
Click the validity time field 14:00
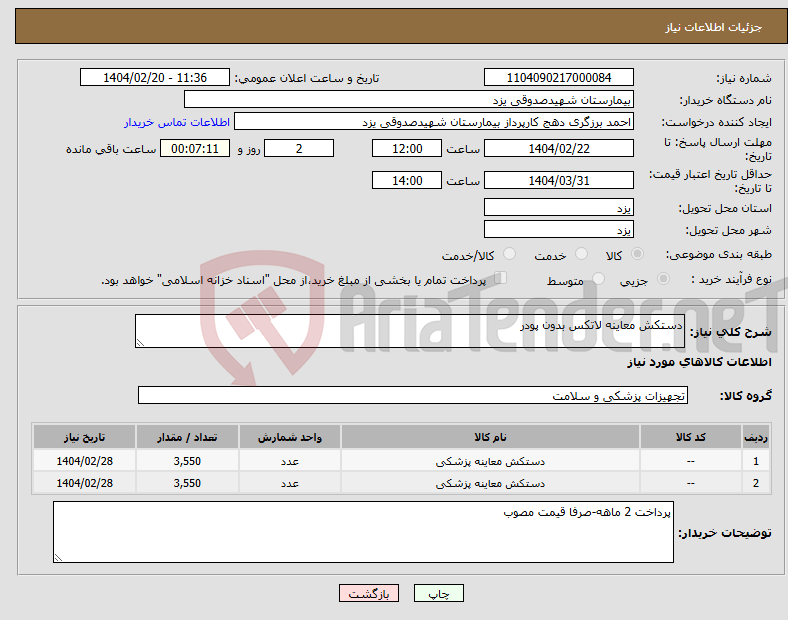pyautogui.click(x=407, y=180)
